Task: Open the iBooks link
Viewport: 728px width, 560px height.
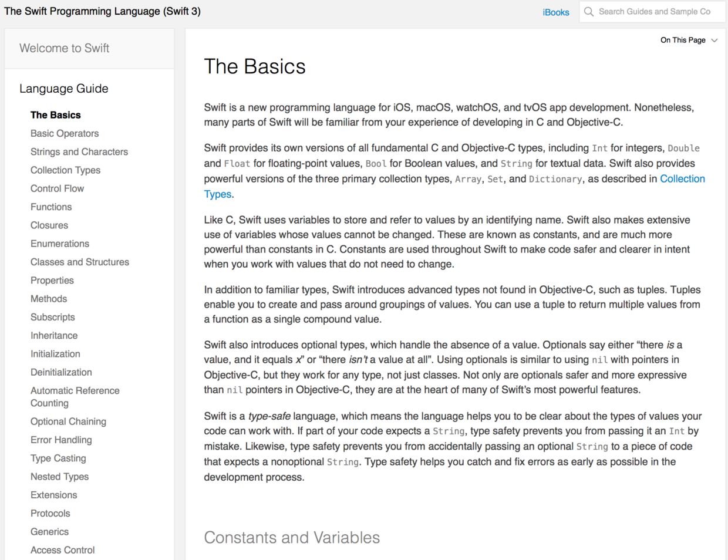Action: [555, 12]
